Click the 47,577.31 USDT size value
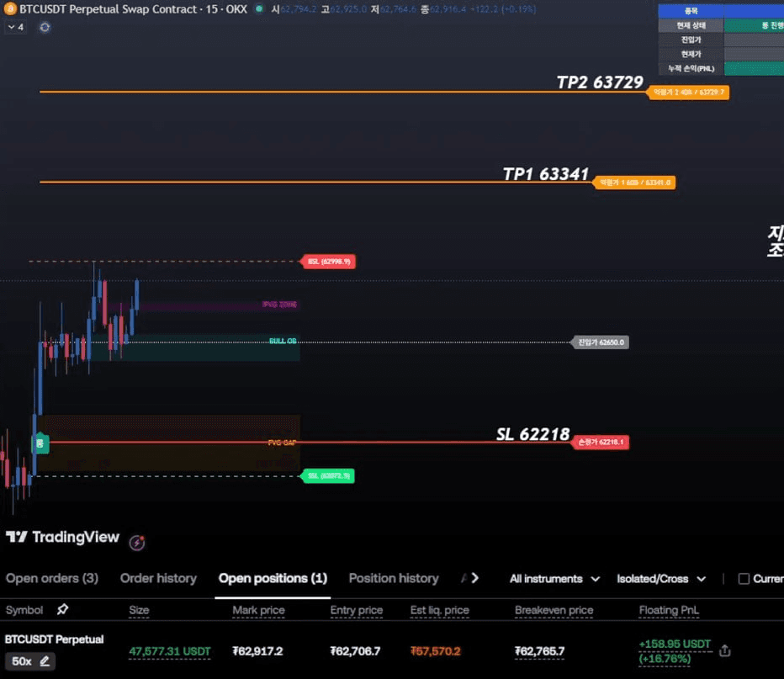 (169, 651)
